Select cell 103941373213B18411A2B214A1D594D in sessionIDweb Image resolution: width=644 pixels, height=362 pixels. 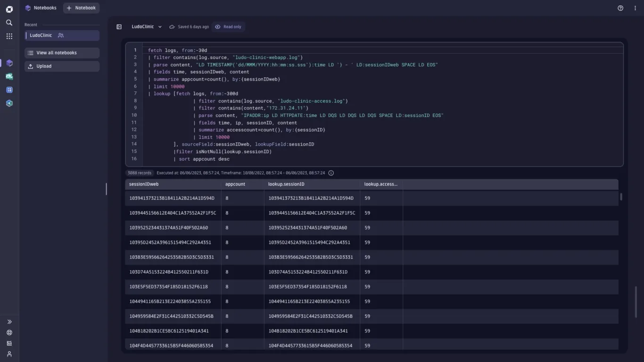pos(173,198)
